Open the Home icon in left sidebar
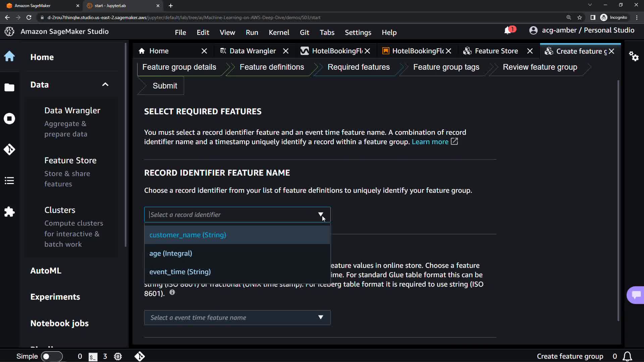This screenshot has height=362, width=644. (x=9, y=56)
